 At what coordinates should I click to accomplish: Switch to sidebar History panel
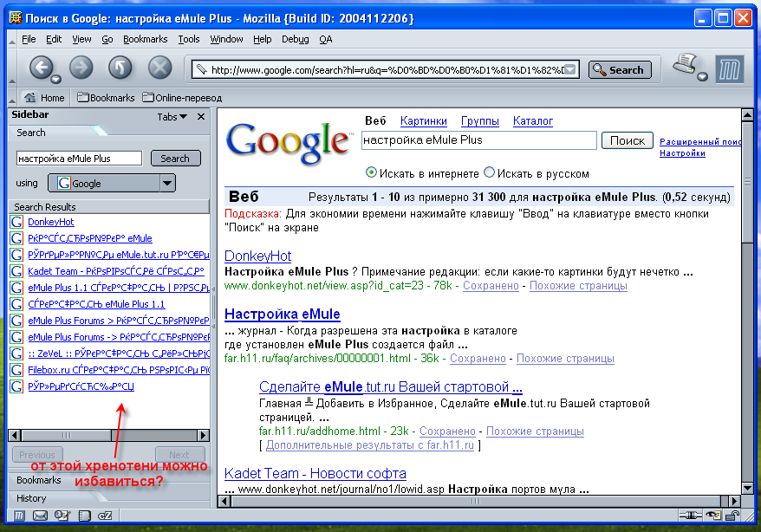coord(31,498)
